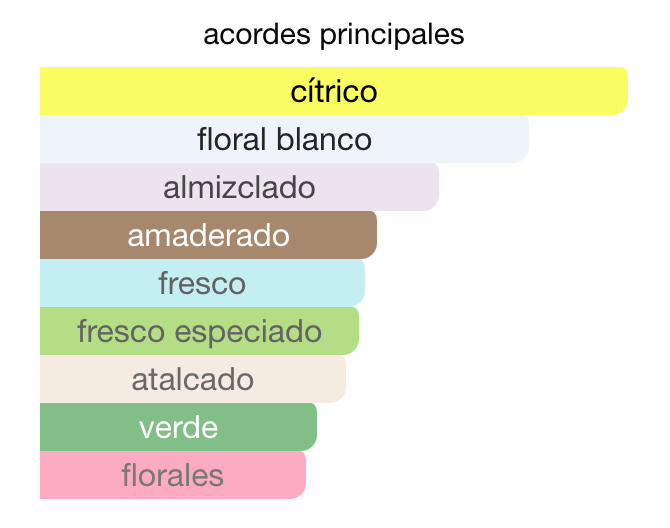Click the floral blanco text label

tap(285, 139)
